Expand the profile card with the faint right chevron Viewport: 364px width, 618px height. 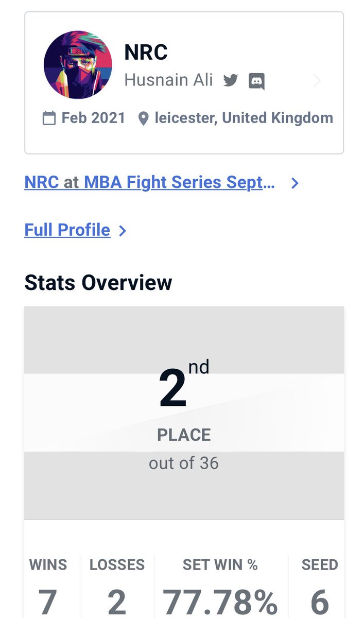pyautogui.click(x=317, y=81)
